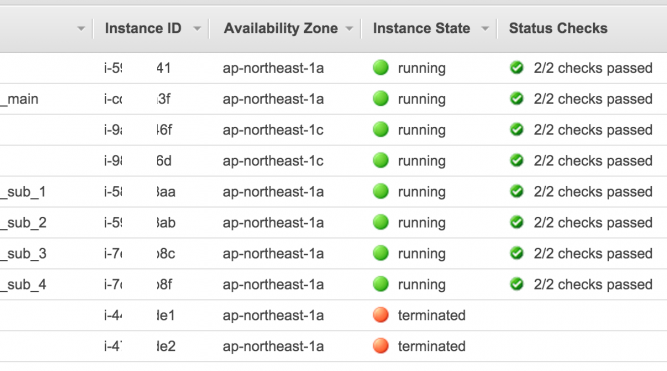Click the instance ID ending in 6d

point(137,161)
